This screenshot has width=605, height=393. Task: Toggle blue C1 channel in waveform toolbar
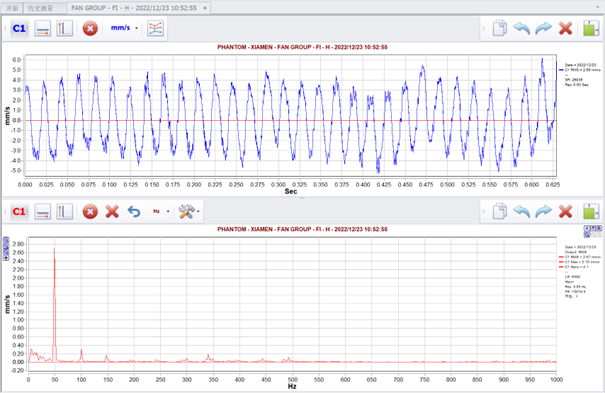(19, 28)
